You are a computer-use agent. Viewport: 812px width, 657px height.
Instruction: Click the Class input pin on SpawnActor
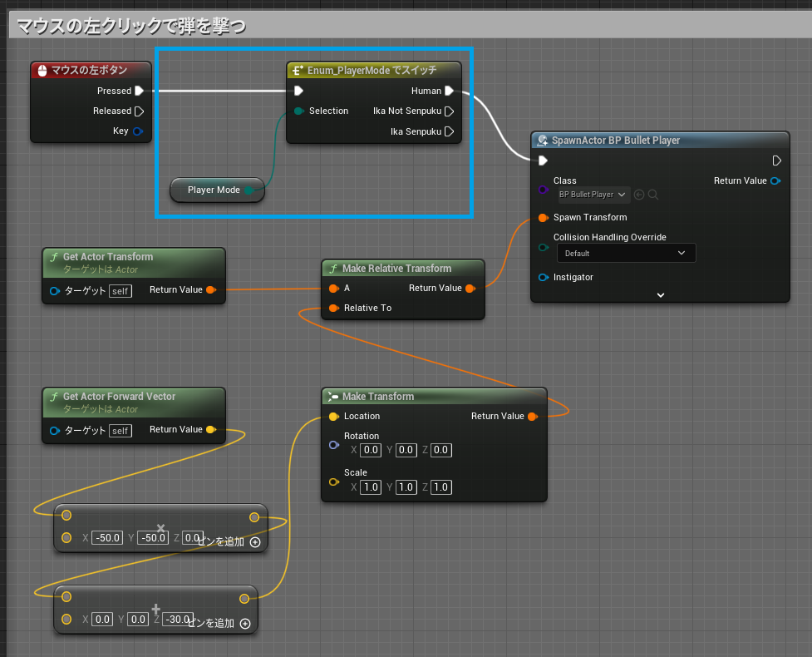point(543,190)
